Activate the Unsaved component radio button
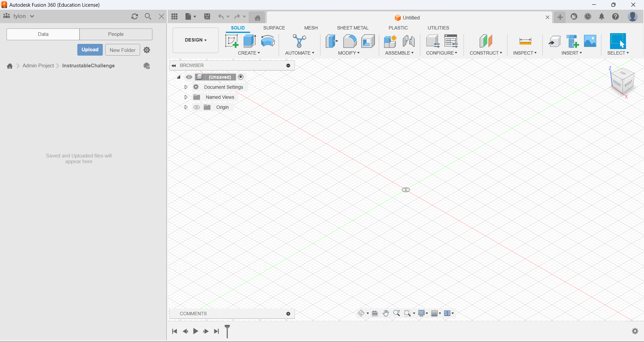The height and width of the screenshot is (342, 644). tap(241, 77)
